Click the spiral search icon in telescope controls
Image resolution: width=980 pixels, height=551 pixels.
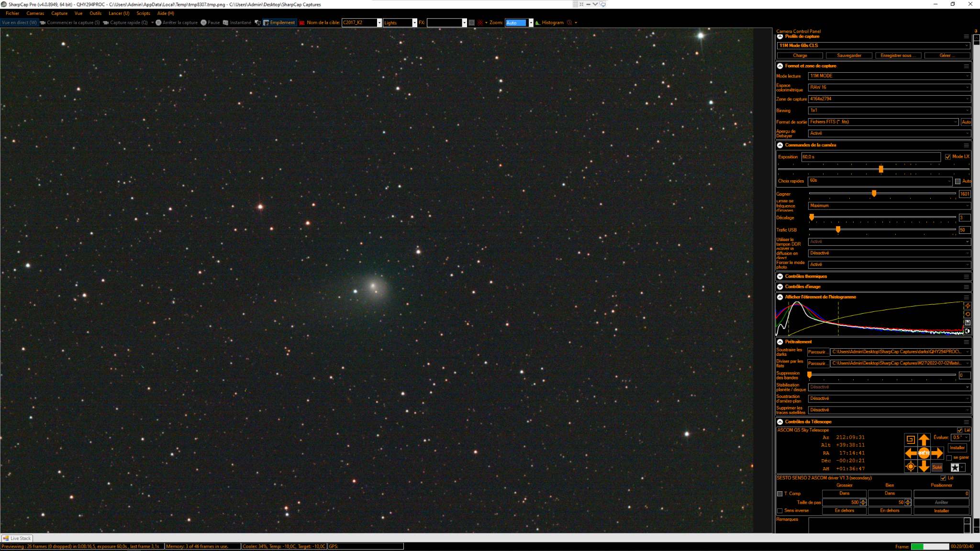910,439
